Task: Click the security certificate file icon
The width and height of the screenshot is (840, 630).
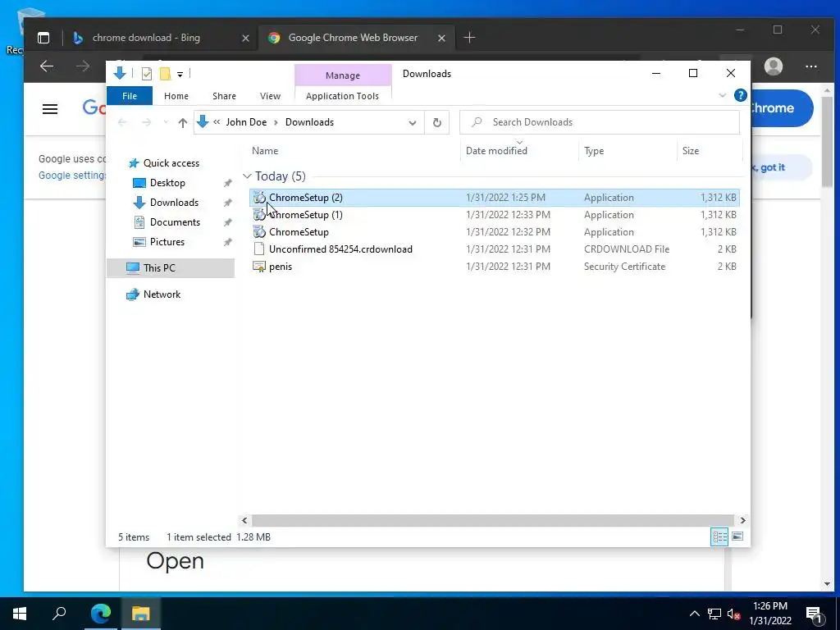Action: tap(259, 267)
